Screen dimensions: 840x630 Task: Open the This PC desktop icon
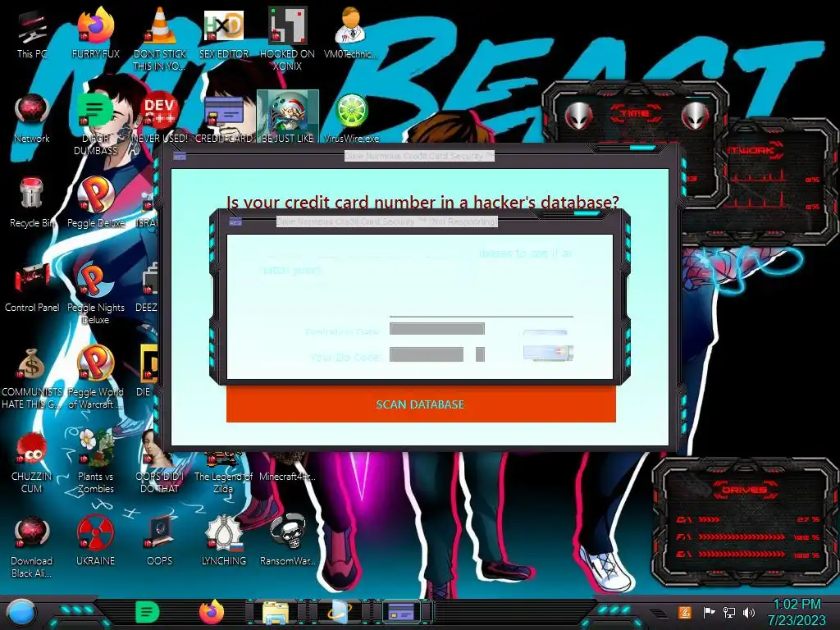point(32,33)
